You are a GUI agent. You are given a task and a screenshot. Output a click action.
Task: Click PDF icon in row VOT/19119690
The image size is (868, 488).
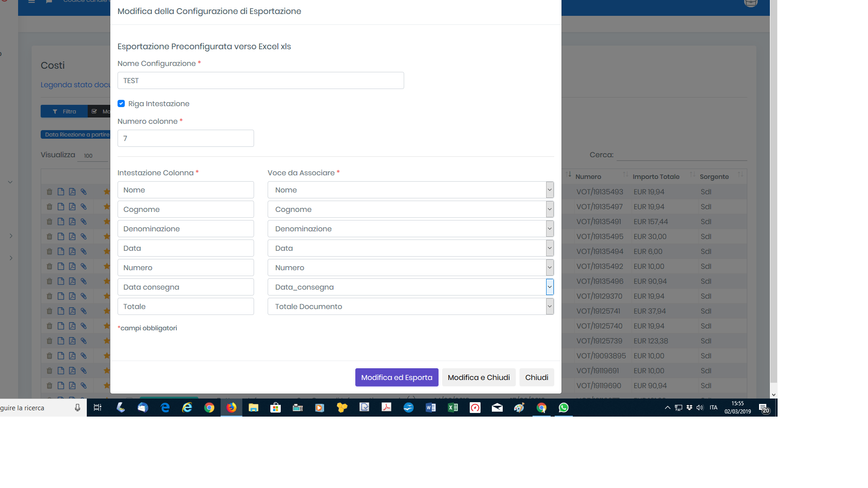72,385
